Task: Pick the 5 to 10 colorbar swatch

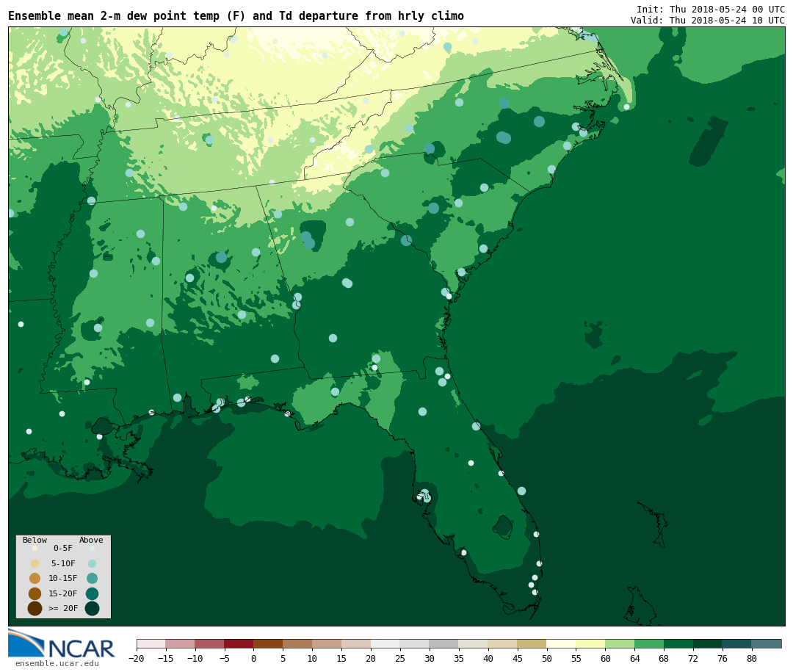Action: pos(298,643)
